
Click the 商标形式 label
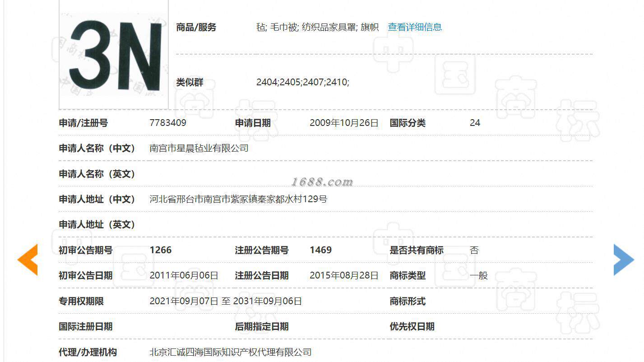point(408,301)
